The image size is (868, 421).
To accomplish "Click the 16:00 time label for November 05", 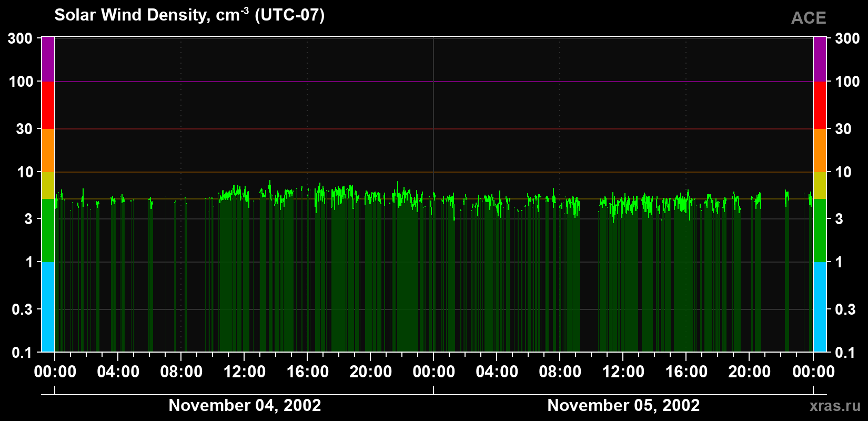I will coord(687,372).
